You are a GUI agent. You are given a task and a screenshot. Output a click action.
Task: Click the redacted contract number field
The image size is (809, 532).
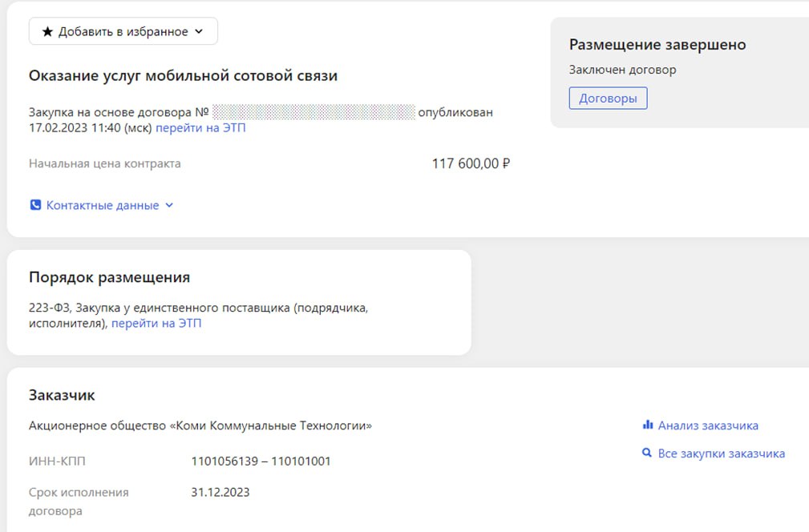[313, 112]
